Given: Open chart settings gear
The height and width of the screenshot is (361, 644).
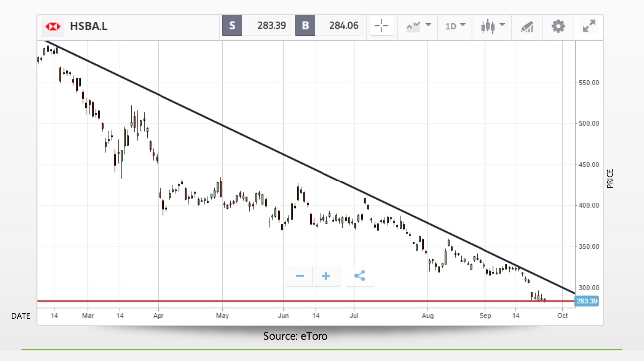Looking at the screenshot, I should (x=558, y=27).
